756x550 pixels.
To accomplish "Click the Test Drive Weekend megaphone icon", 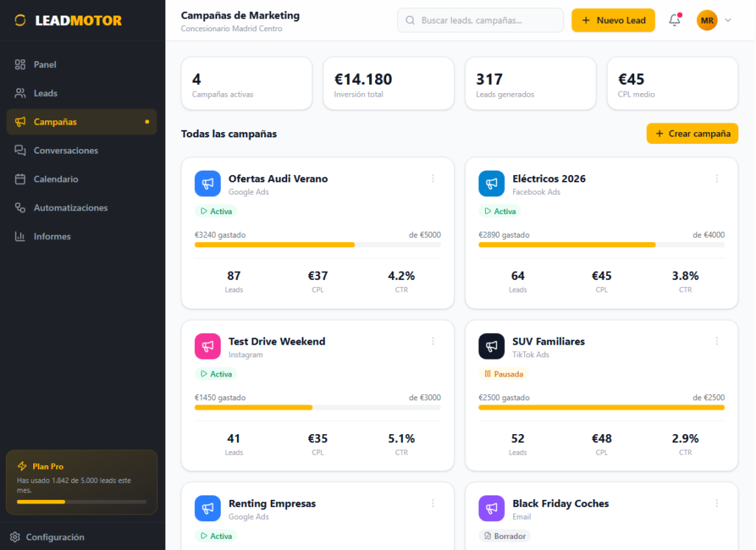I will click(207, 346).
